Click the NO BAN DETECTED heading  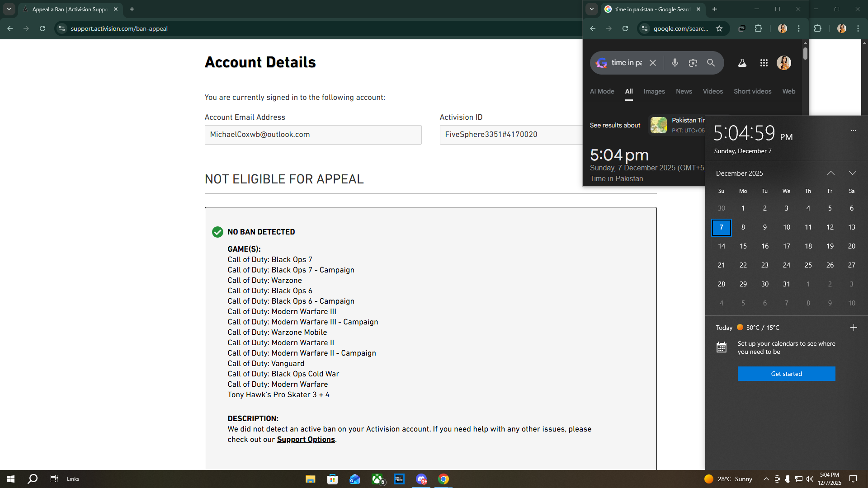[x=261, y=232]
